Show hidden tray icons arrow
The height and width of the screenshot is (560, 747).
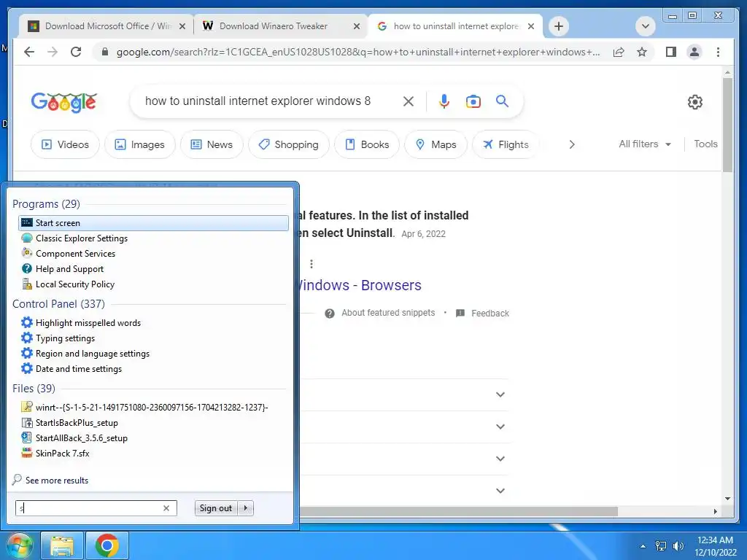pos(643,546)
